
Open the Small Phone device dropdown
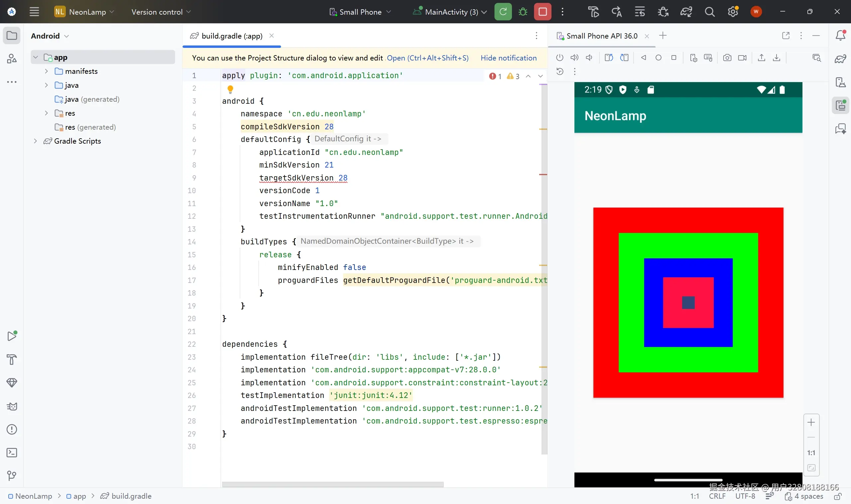click(360, 12)
